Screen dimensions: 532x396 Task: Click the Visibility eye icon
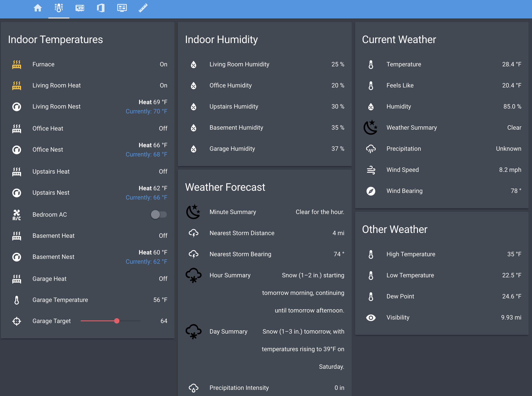(371, 317)
